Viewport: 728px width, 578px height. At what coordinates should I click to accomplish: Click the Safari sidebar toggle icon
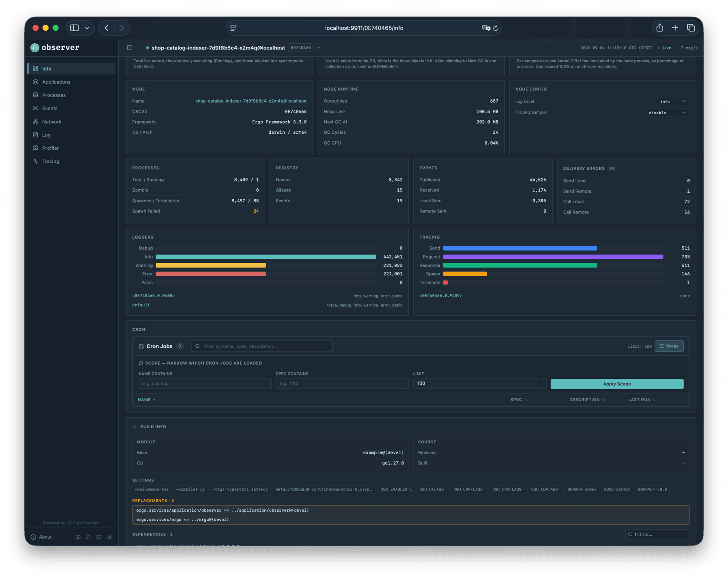coord(75,28)
